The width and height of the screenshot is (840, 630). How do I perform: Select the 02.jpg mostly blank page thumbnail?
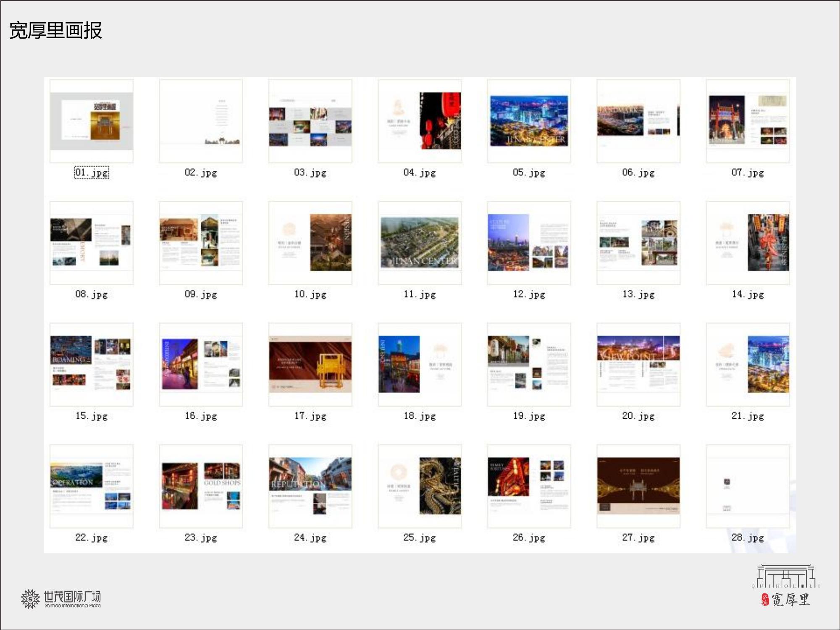pos(201,121)
